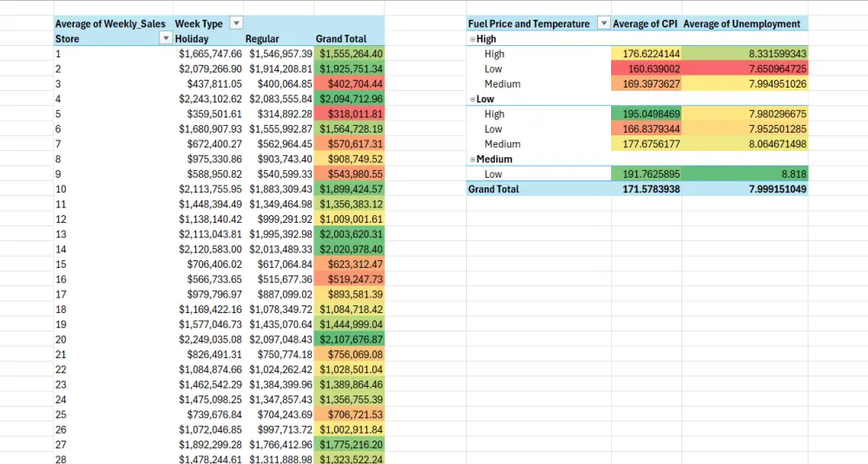Click the value $1,475,098.25

pyautogui.click(x=209, y=399)
